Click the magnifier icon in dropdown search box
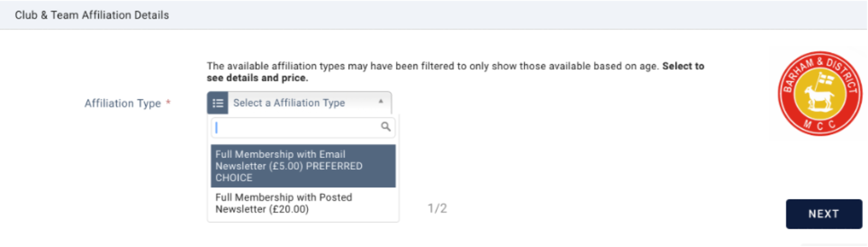 click(x=385, y=127)
